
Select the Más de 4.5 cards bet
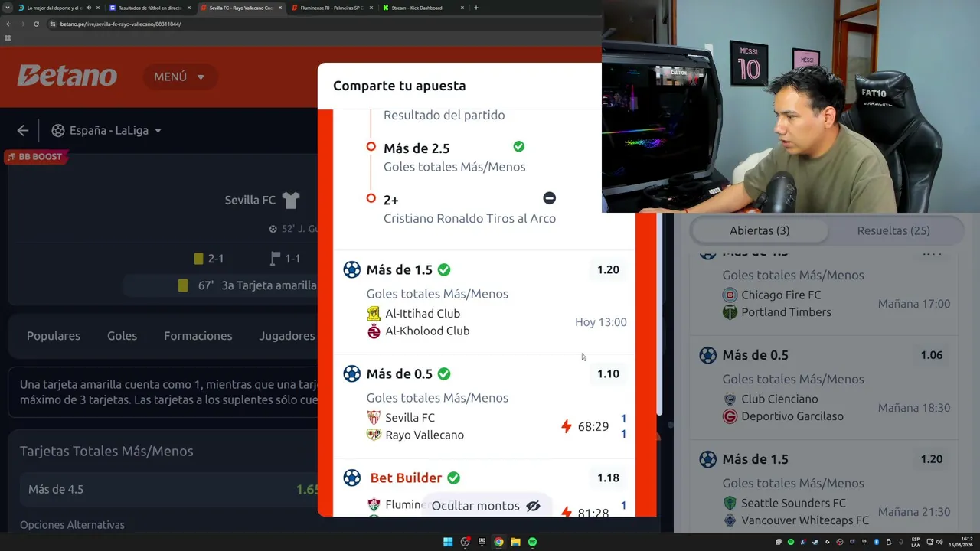point(168,490)
